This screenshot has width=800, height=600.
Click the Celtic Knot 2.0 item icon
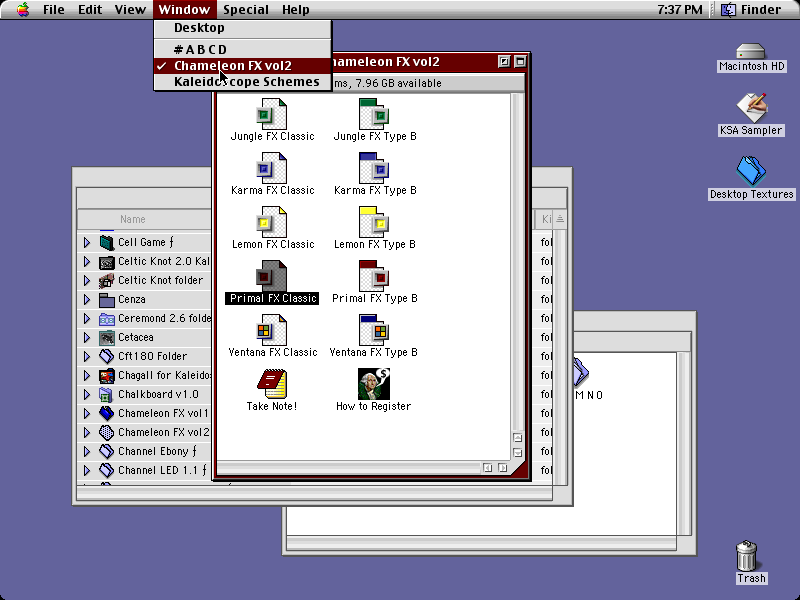pos(107,262)
